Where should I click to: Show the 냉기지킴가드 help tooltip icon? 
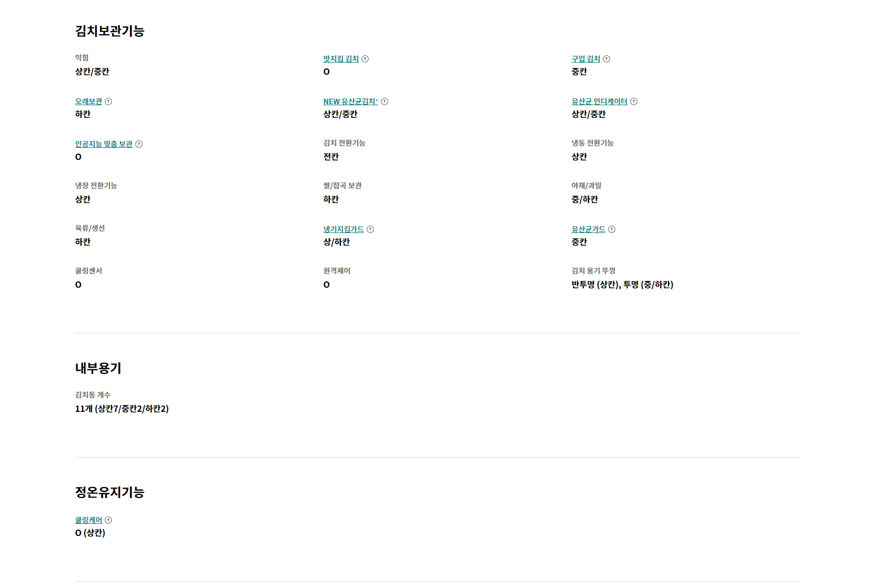[x=370, y=229]
